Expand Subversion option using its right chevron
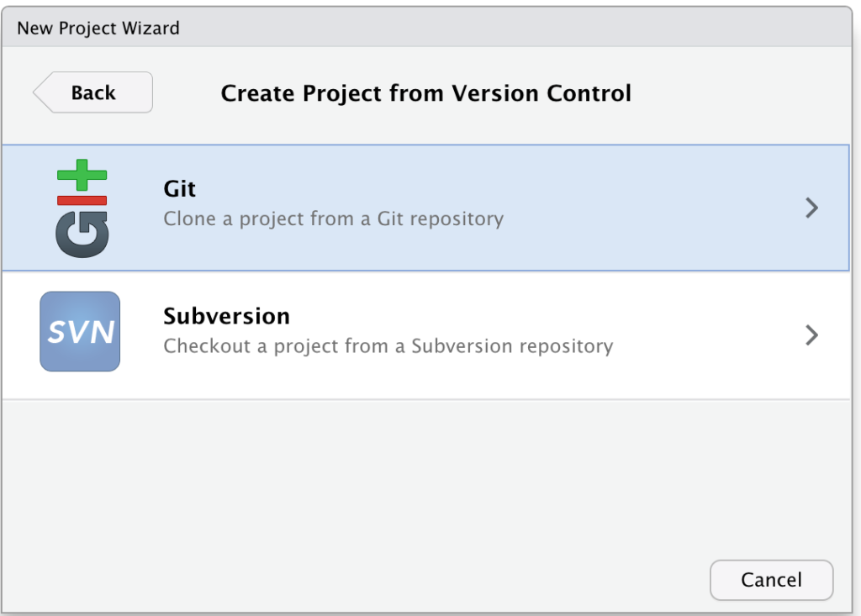Viewport: 861px width, 616px height. tap(811, 335)
